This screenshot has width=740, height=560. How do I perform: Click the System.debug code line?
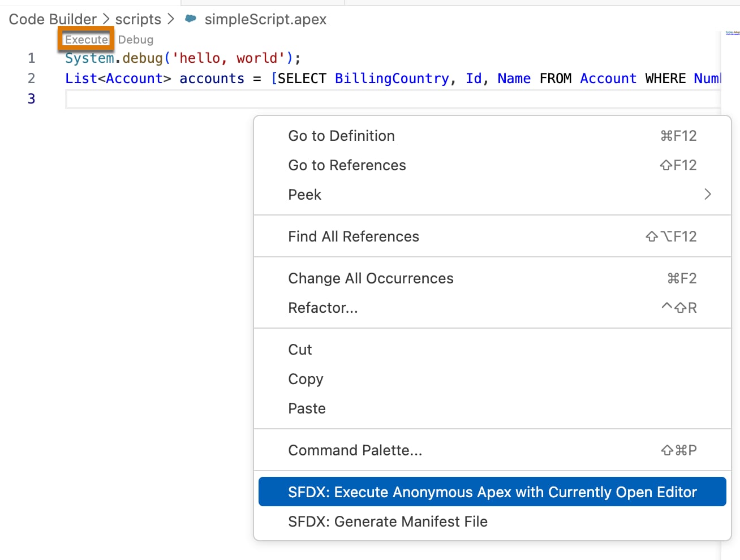[183, 58]
